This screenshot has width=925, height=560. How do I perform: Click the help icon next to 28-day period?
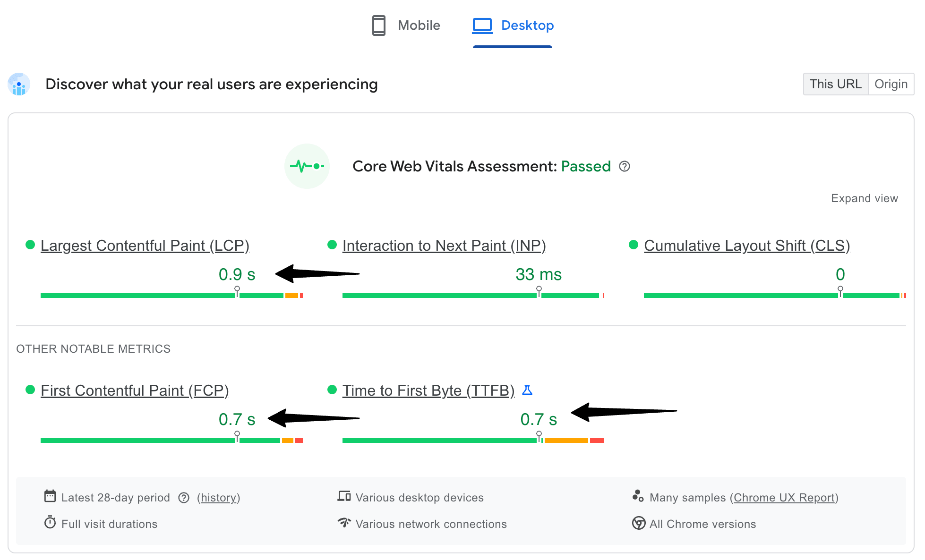click(184, 497)
